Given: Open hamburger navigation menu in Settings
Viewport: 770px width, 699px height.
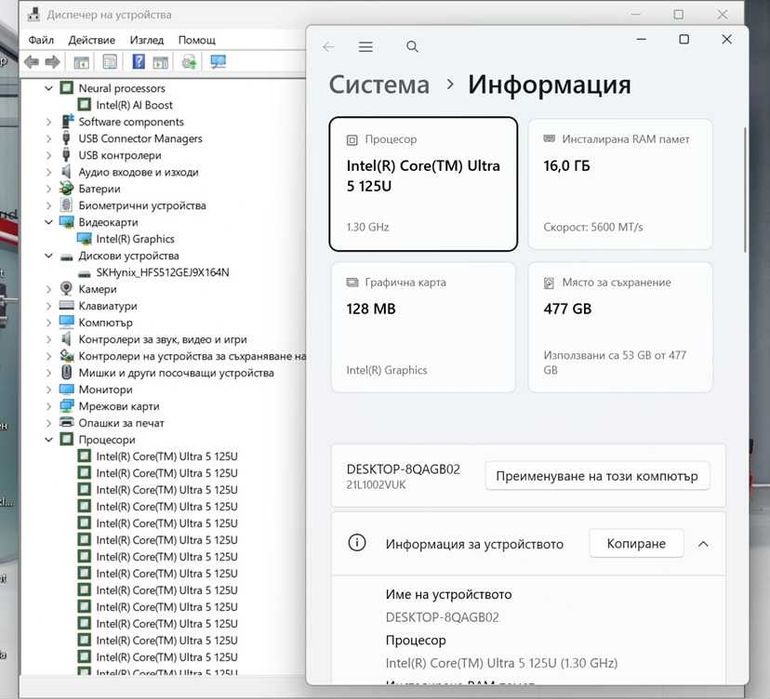Looking at the screenshot, I should 365,47.
